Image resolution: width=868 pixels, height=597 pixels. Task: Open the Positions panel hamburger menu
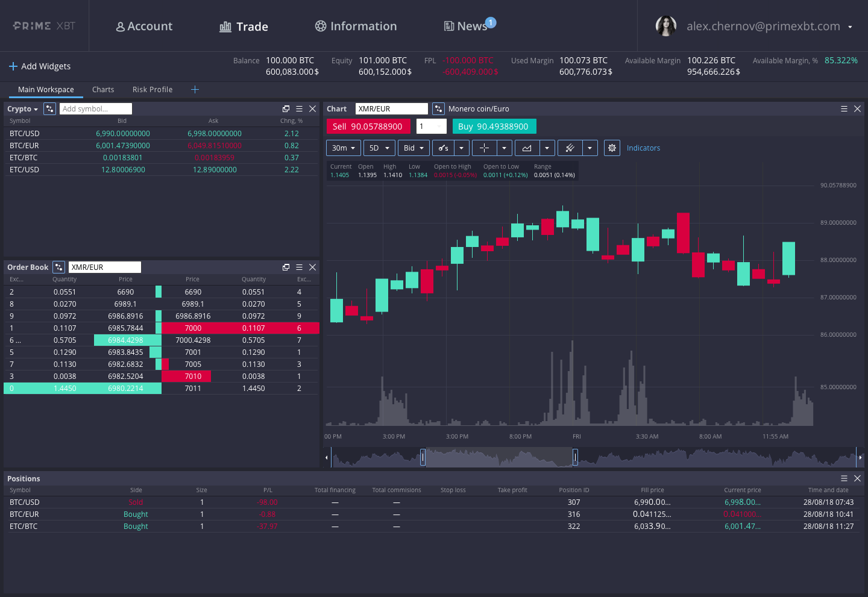click(x=844, y=478)
